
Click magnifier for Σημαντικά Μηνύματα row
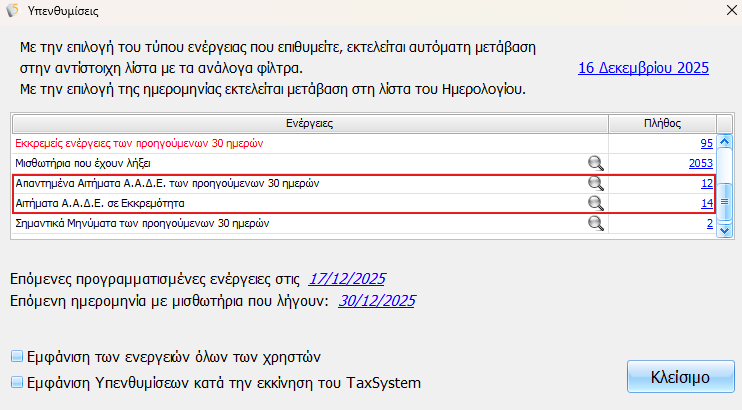(595, 224)
